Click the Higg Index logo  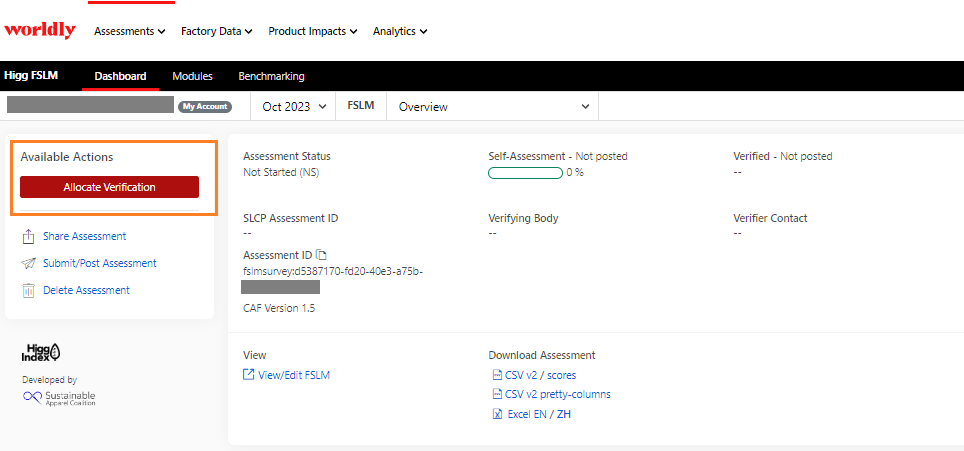click(41, 352)
